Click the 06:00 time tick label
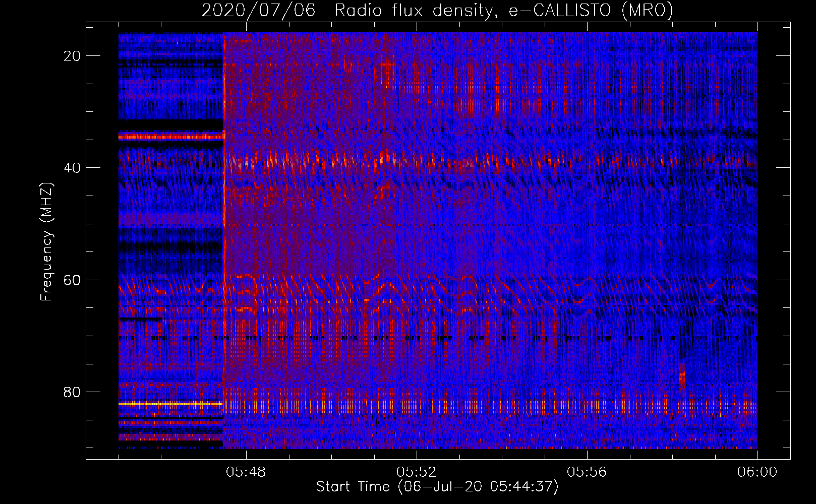 [757, 472]
